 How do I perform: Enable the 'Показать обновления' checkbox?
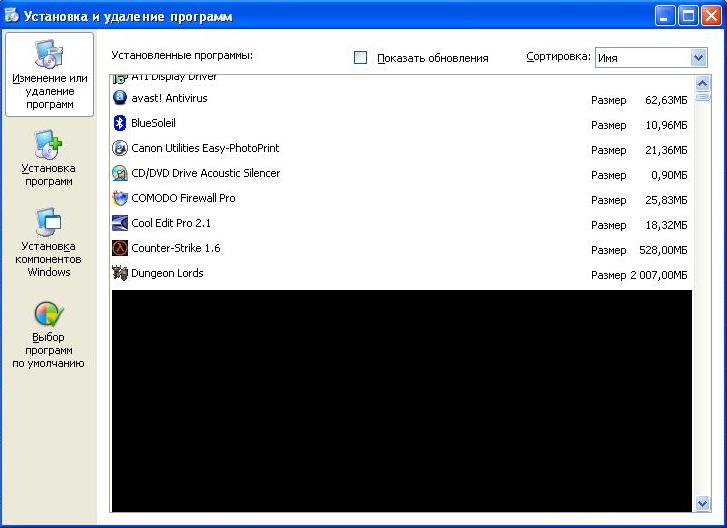coord(361,58)
